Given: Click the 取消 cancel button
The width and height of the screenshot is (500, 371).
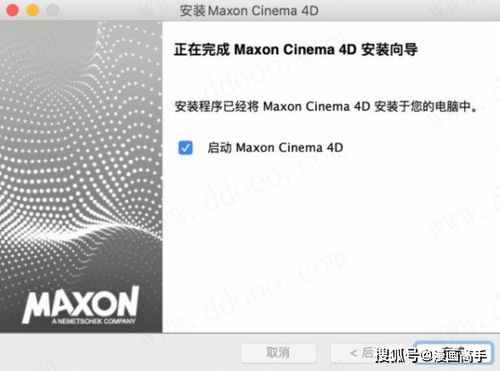Looking at the screenshot, I should (x=279, y=353).
